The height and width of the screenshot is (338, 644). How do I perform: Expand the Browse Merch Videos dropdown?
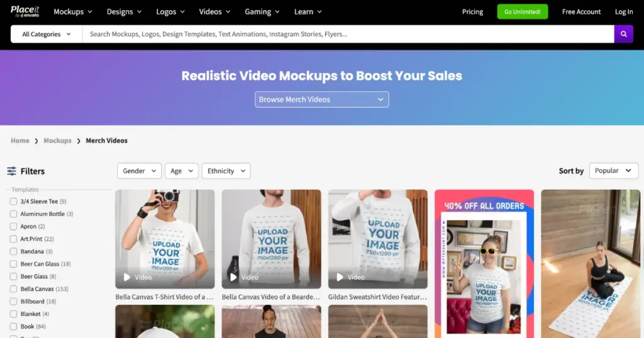(x=321, y=99)
